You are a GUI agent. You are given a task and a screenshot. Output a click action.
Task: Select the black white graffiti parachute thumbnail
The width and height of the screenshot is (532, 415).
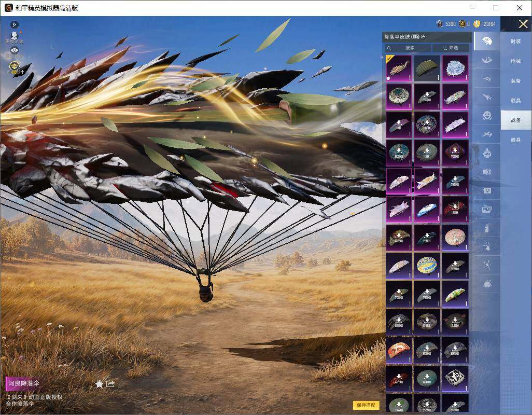(455, 378)
